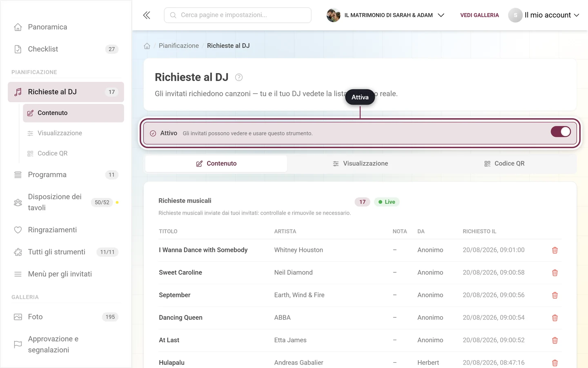Open Foto gallery in the sidebar
Screen dimensions: 588x368
click(x=66, y=317)
